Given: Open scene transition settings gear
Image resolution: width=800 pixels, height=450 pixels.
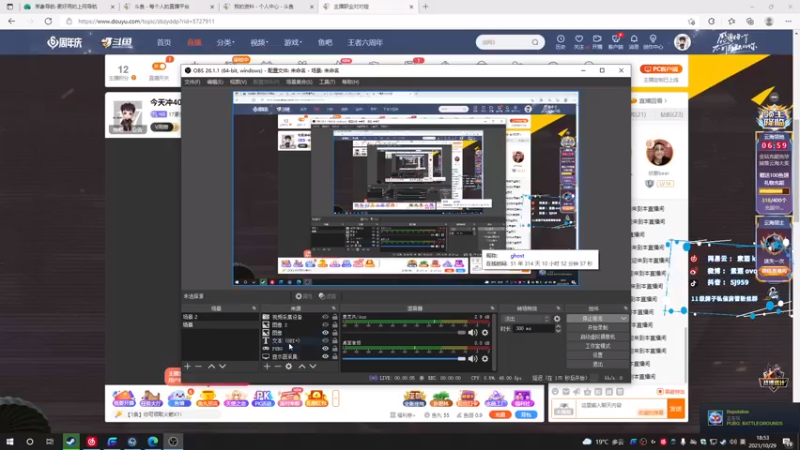Looking at the screenshot, I should [557, 318].
